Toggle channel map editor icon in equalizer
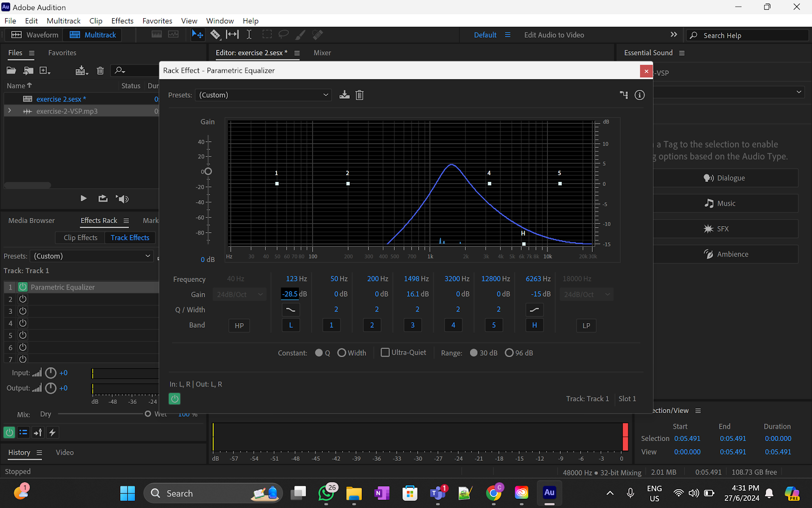Screen dimensions: 812x508 (624, 95)
